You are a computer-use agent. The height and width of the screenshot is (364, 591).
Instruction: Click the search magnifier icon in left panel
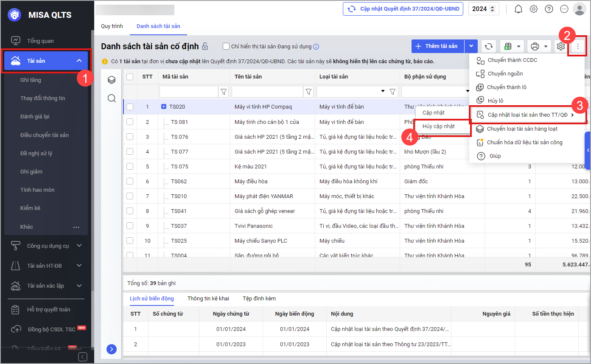pos(112,98)
